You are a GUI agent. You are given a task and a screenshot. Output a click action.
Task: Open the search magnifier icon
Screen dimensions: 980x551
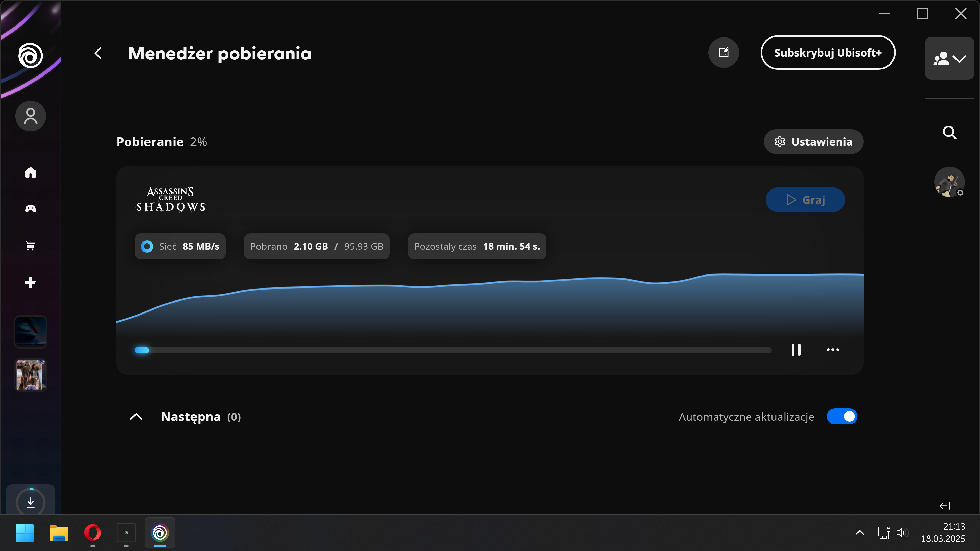pos(949,133)
